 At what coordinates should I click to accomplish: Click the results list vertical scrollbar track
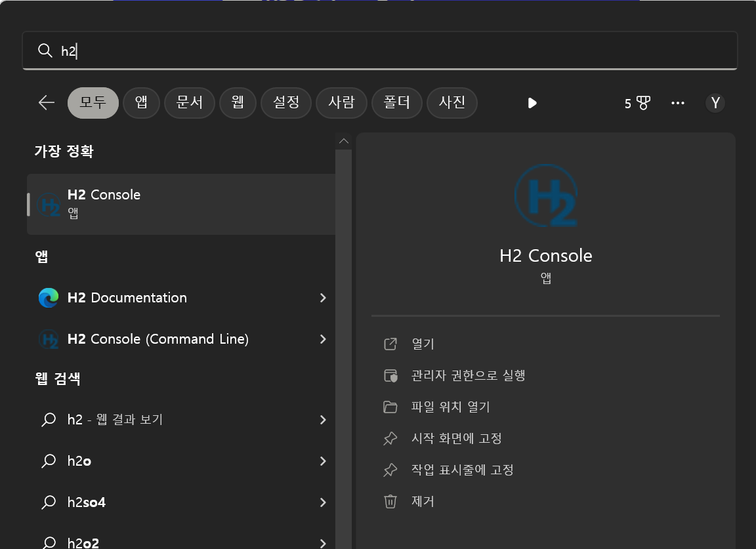[344, 349]
